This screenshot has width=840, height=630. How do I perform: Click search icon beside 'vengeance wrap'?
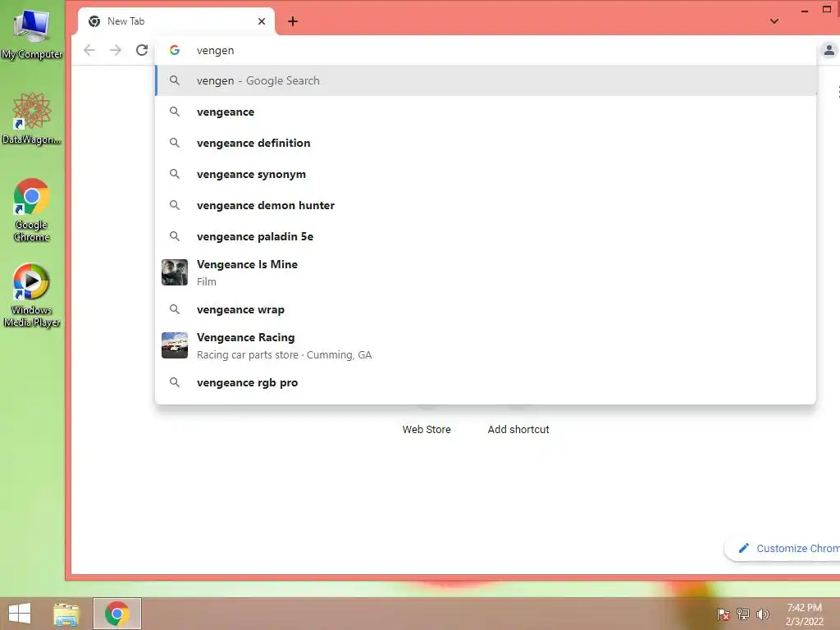175,309
